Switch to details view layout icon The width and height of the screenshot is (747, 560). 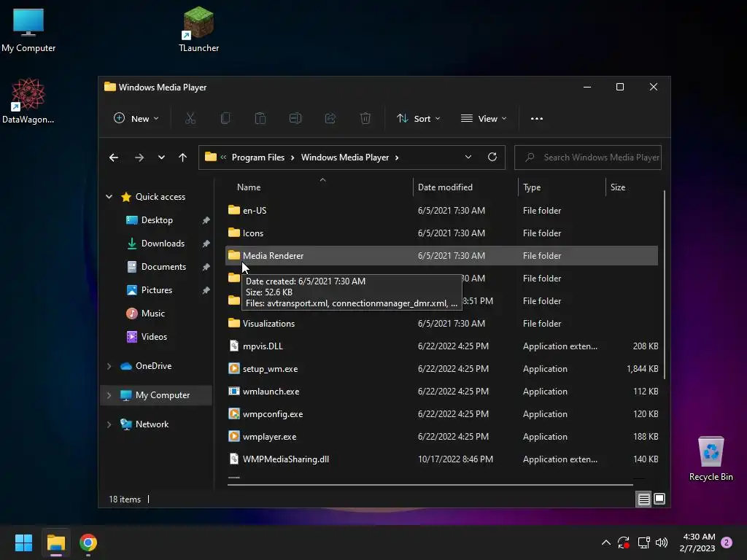[643, 499]
